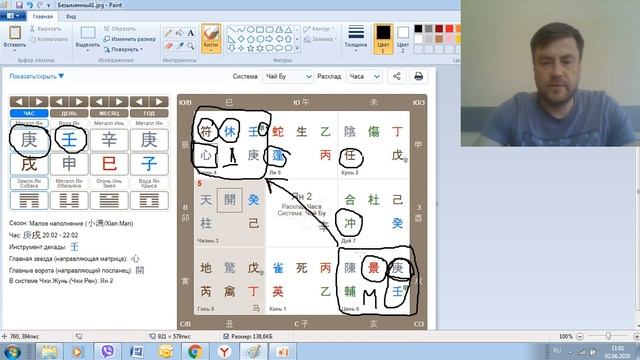Image resolution: width=640 pixels, height=360 pixels.
Task: Switch to the Главная ribbon tab
Action: [x=42, y=16]
